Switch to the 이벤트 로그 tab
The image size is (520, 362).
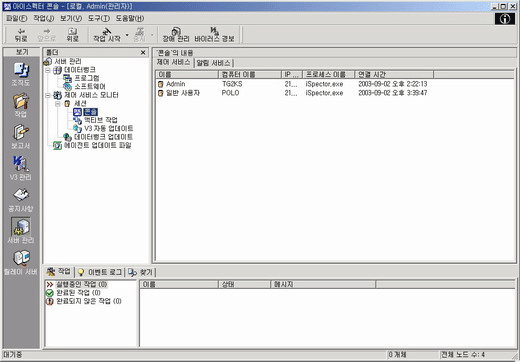click(x=100, y=272)
